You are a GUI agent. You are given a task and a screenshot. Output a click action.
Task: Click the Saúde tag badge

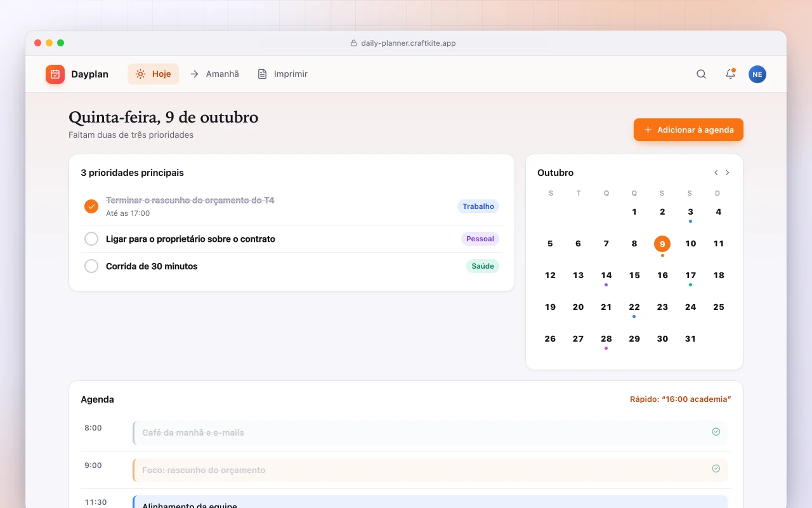click(483, 266)
